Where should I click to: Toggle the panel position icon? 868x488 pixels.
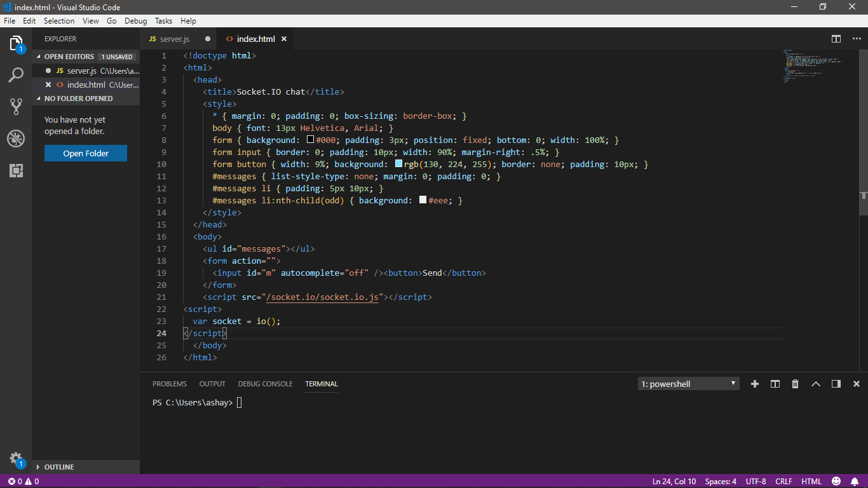point(836,384)
